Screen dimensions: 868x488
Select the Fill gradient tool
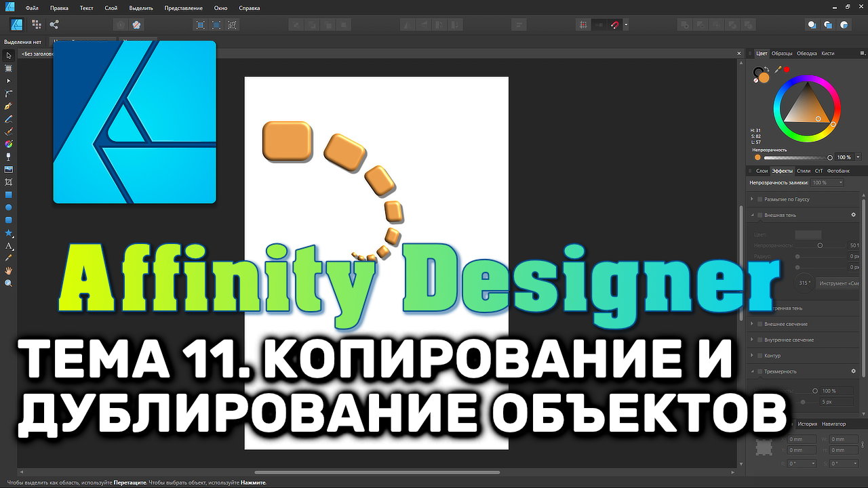tap(9, 144)
